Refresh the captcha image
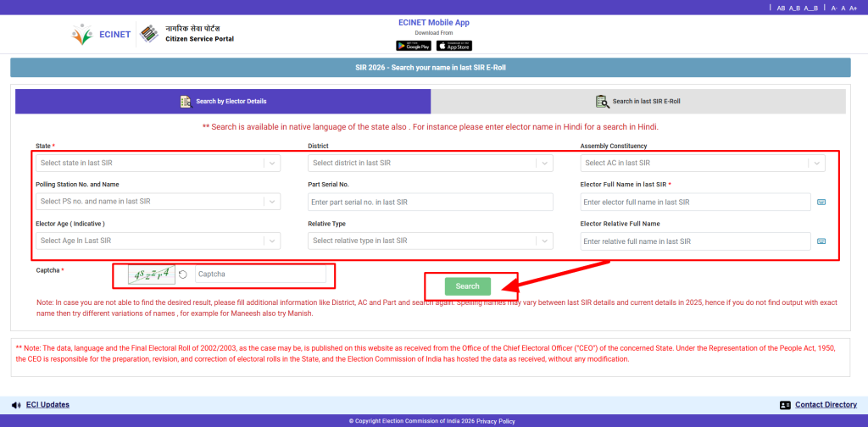Viewport: 868px width, 427px height. pyautogui.click(x=183, y=274)
